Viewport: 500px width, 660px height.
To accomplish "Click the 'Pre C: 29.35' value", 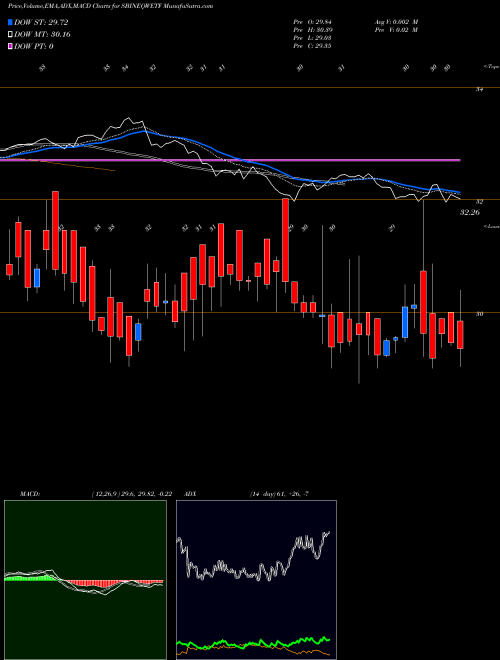I will click(312, 46).
